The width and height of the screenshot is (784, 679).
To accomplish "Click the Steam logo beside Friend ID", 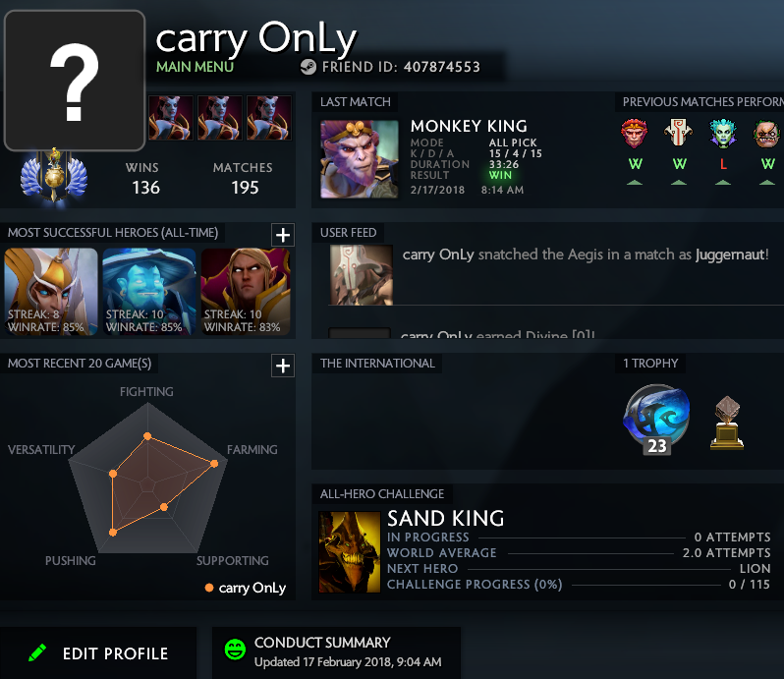I will click(308, 67).
